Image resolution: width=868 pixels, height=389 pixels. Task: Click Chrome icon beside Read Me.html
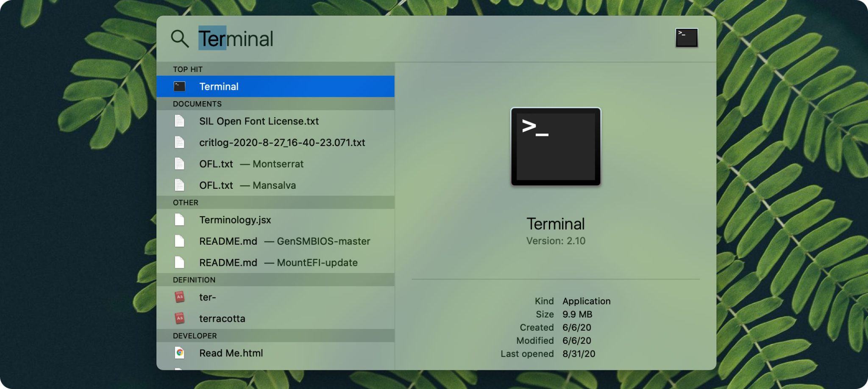[180, 353]
